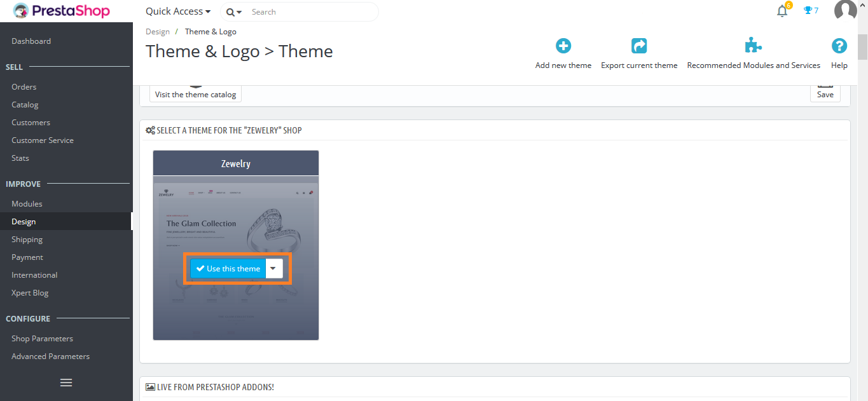The image size is (868, 401).
Task: Toggle the sidebar hamburger menu
Action: (66, 383)
